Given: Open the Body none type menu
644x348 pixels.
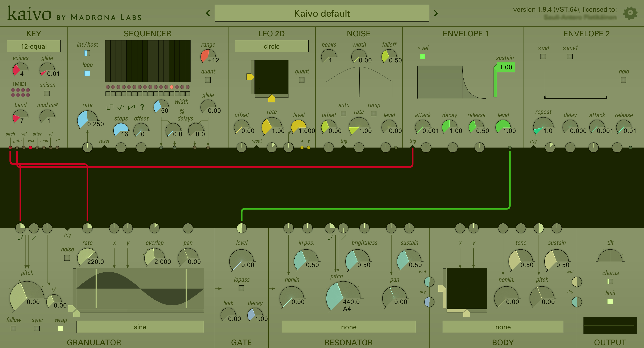Looking at the screenshot, I should (x=503, y=327).
